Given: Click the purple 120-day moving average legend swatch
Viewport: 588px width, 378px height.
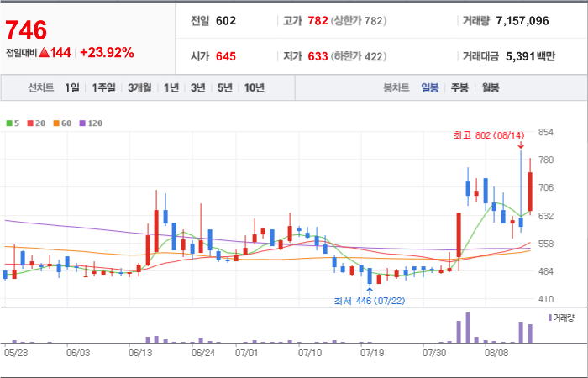Looking at the screenshot, I should (x=82, y=123).
